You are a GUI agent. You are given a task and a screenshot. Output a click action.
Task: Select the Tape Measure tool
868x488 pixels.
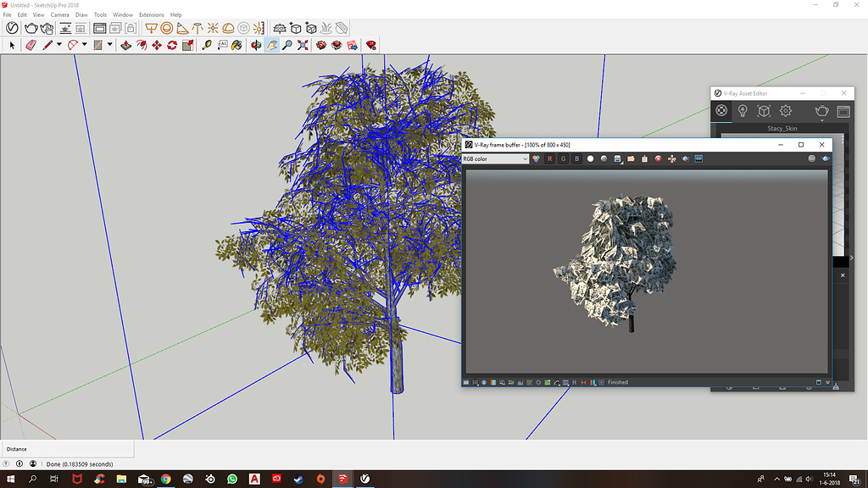tap(207, 45)
